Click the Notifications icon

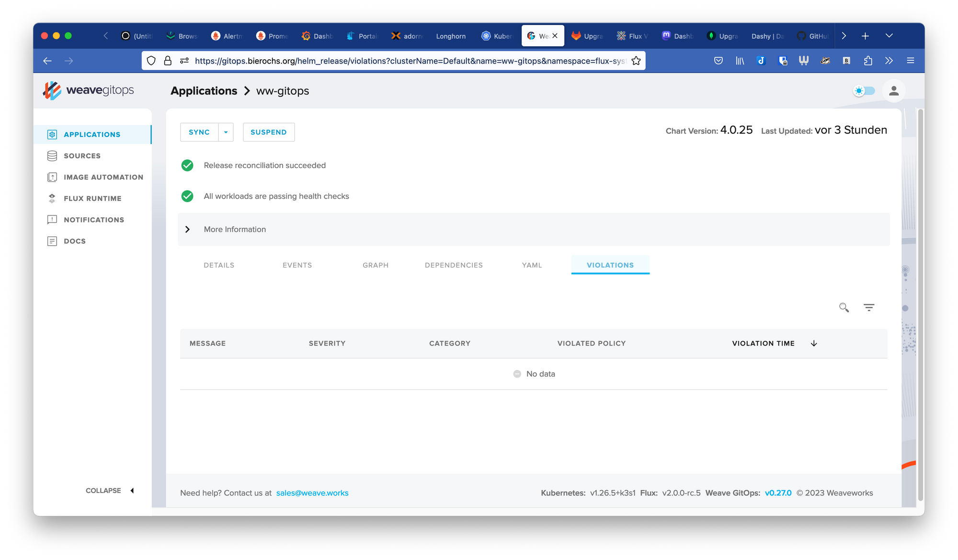point(52,220)
